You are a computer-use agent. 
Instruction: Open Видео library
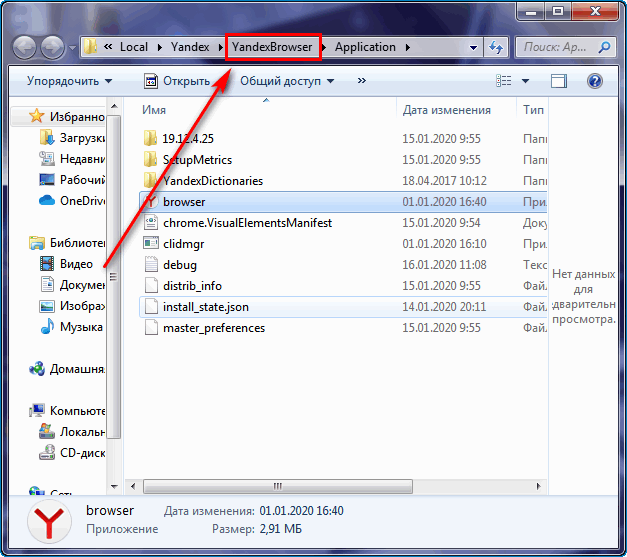click(66, 264)
